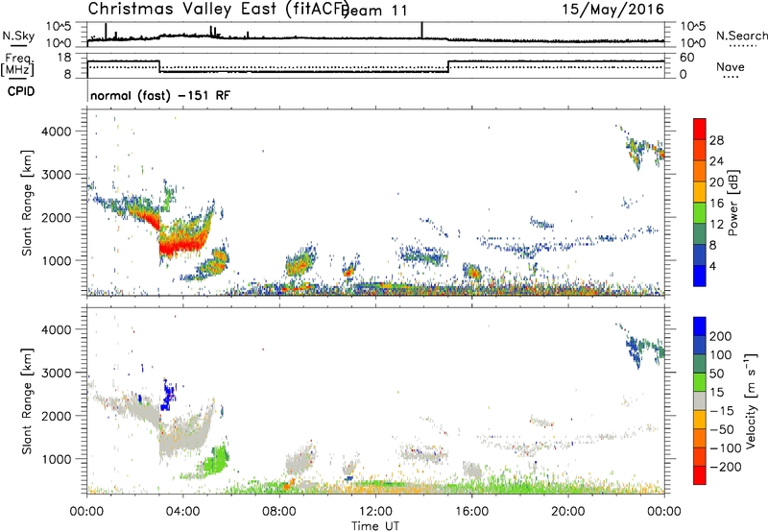Click the Velocity colorbar red swatch at bottom

(x=700, y=475)
